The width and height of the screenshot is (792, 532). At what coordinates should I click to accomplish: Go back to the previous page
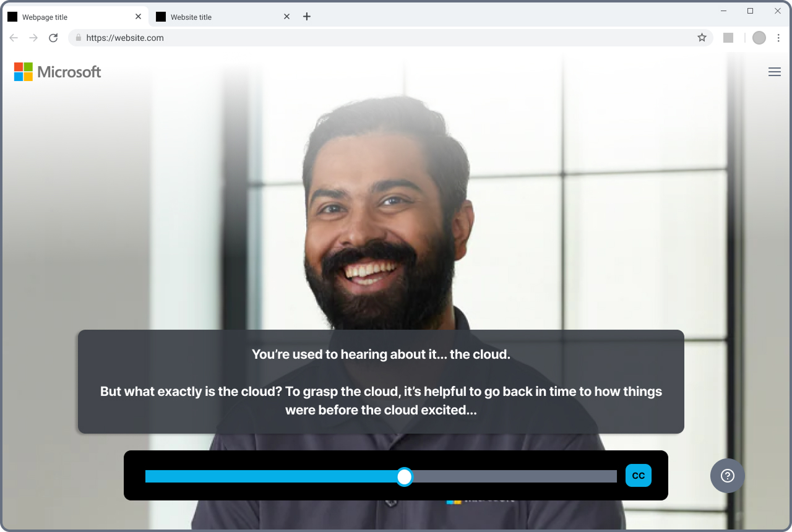pos(14,38)
